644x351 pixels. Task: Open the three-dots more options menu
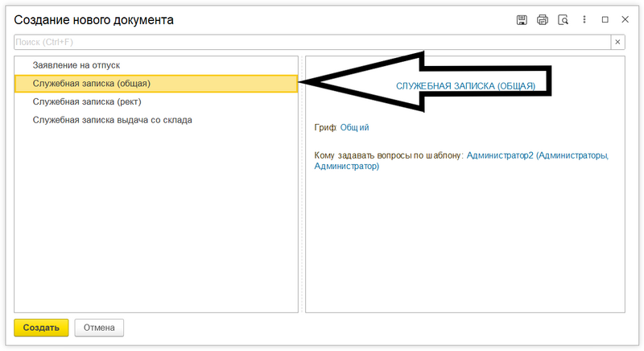[x=584, y=19]
